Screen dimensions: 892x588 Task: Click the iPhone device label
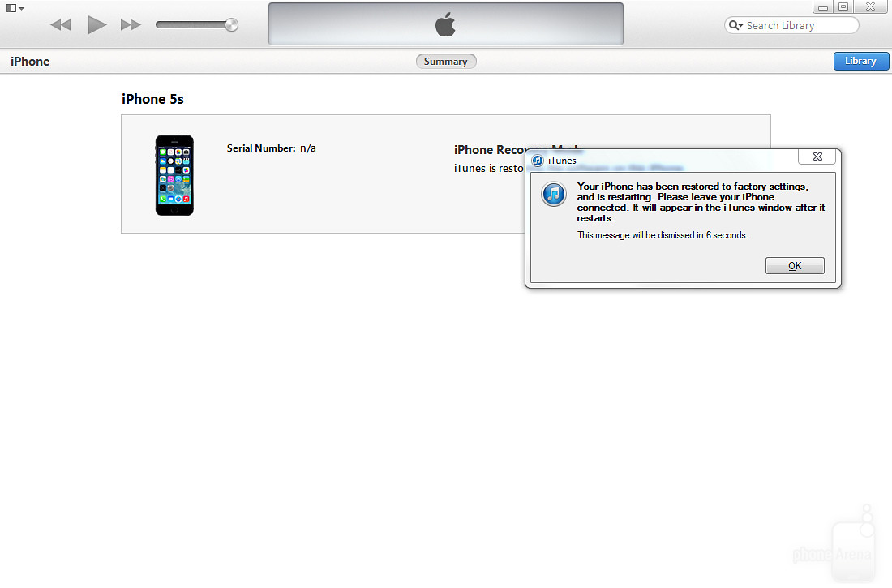(x=30, y=62)
